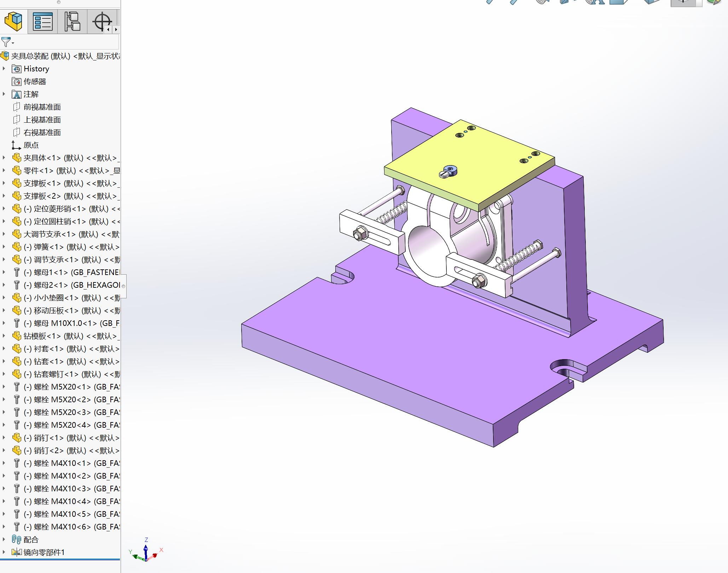This screenshot has height=573, width=728.
Task: Open the FeatureManager design tree tab
Action: (13, 21)
